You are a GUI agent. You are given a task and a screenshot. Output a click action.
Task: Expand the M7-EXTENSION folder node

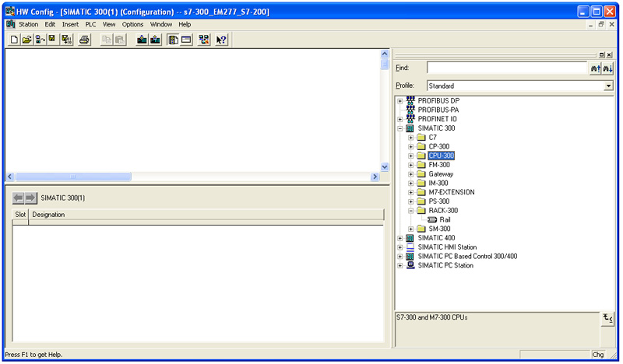pyautogui.click(x=411, y=192)
